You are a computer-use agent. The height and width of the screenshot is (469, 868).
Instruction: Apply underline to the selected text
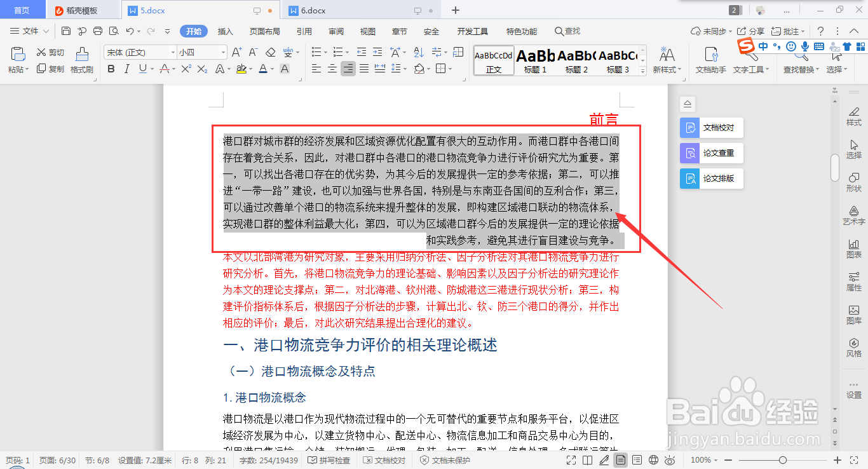[x=142, y=69]
